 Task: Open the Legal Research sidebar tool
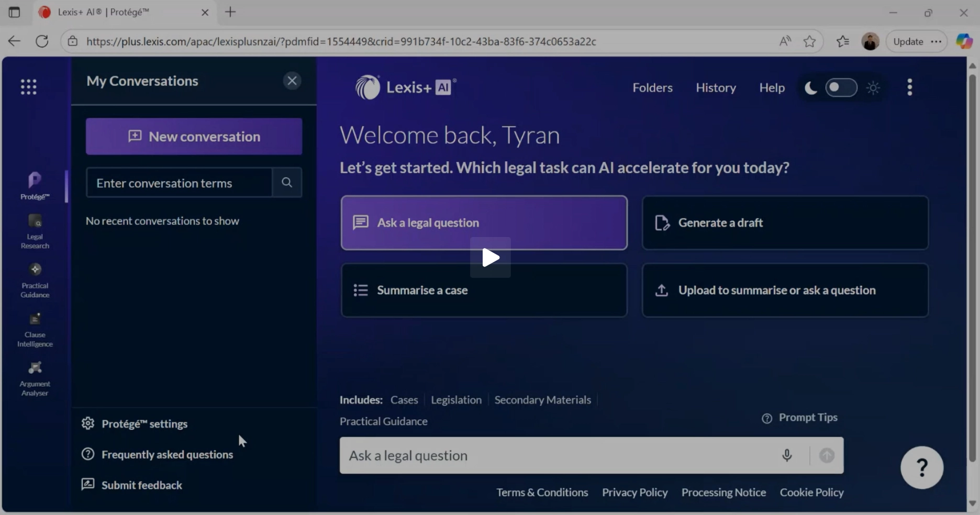[x=35, y=231]
